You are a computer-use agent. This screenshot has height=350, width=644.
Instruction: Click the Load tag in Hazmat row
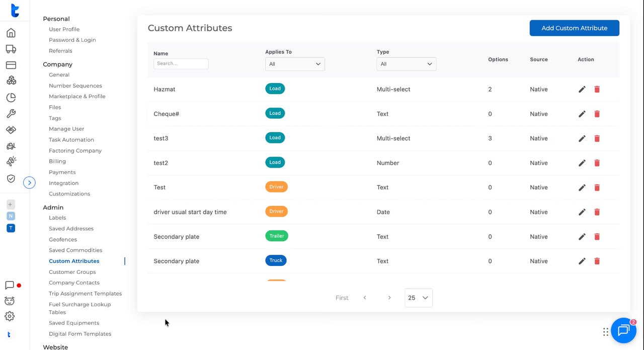[275, 88]
